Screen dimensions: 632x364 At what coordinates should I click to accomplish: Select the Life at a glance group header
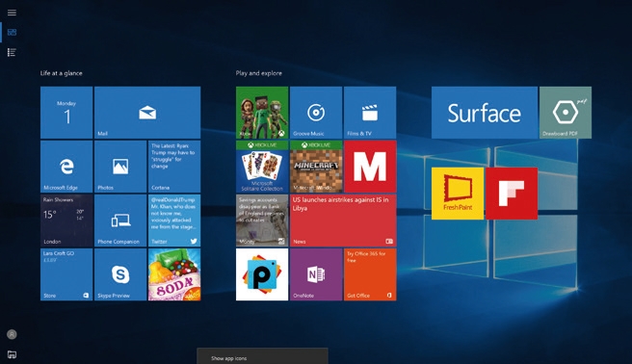[62, 73]
